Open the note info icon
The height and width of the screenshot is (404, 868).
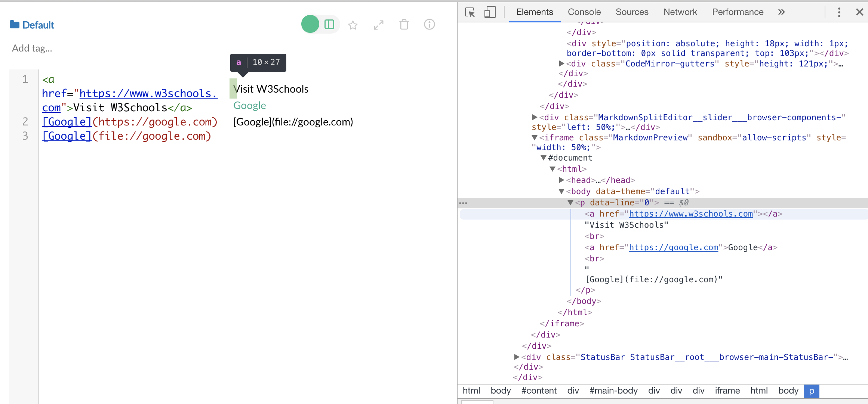coord(429,25)
